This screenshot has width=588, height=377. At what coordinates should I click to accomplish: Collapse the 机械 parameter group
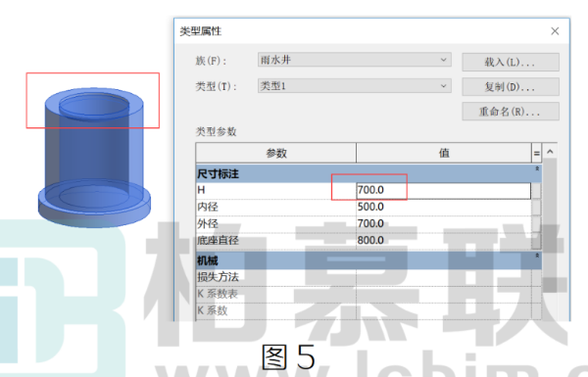(537, 256)
